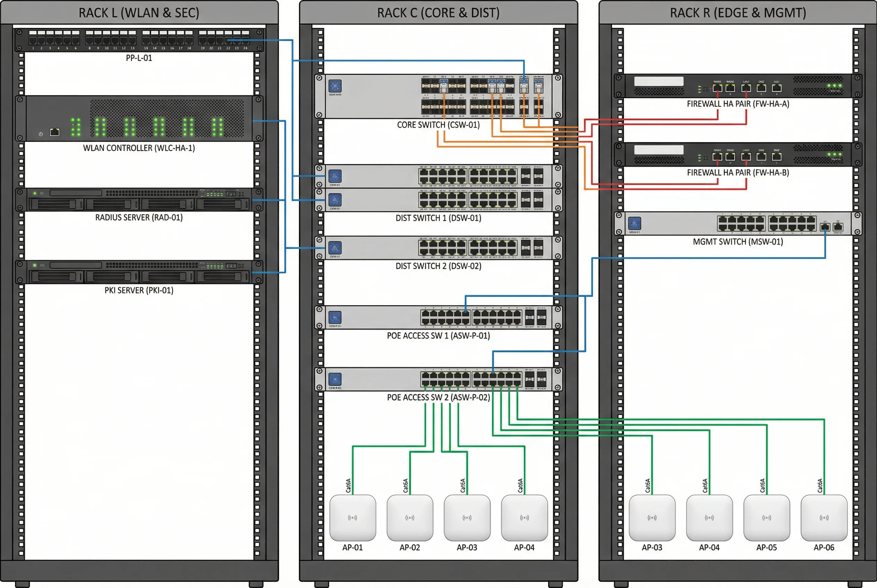Expand the DMZ port on FIREWALL FW-HA-A
This screenshot has width=877, height=588.
pos(761,88)
